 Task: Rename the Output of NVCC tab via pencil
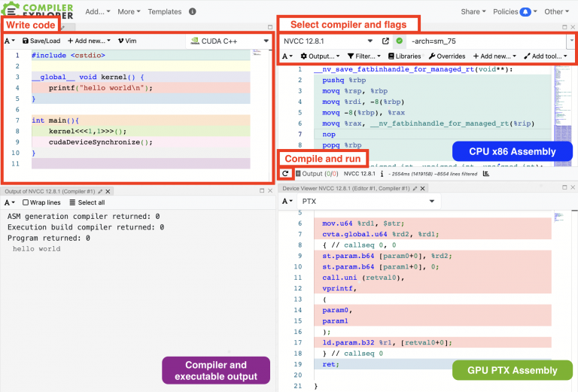pyautogui.click(x=100, y=192)
